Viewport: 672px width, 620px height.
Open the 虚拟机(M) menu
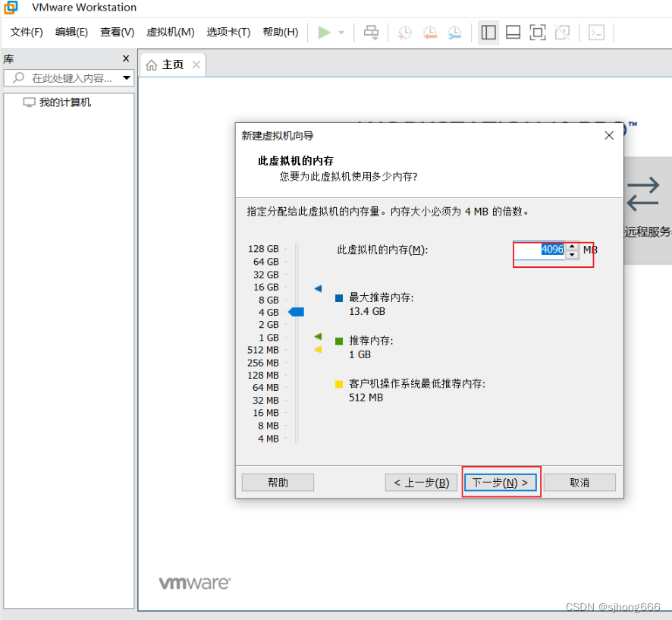[x=170, y=32]
